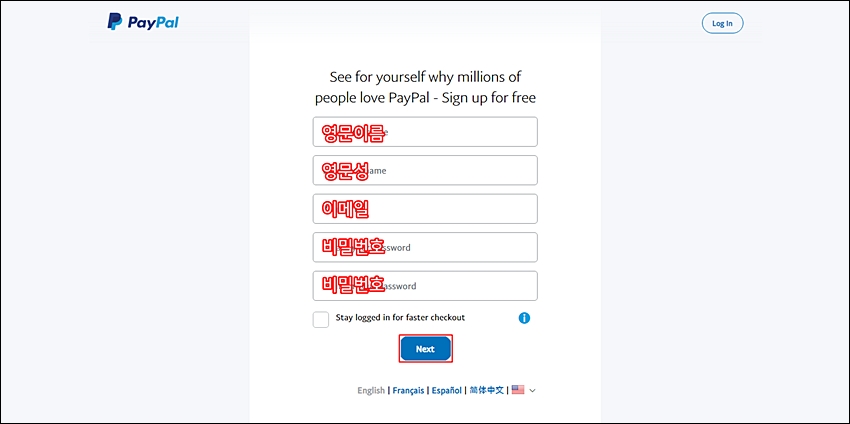
Task: Focus the last name field marked 영문성
Action: coord(425,170)
